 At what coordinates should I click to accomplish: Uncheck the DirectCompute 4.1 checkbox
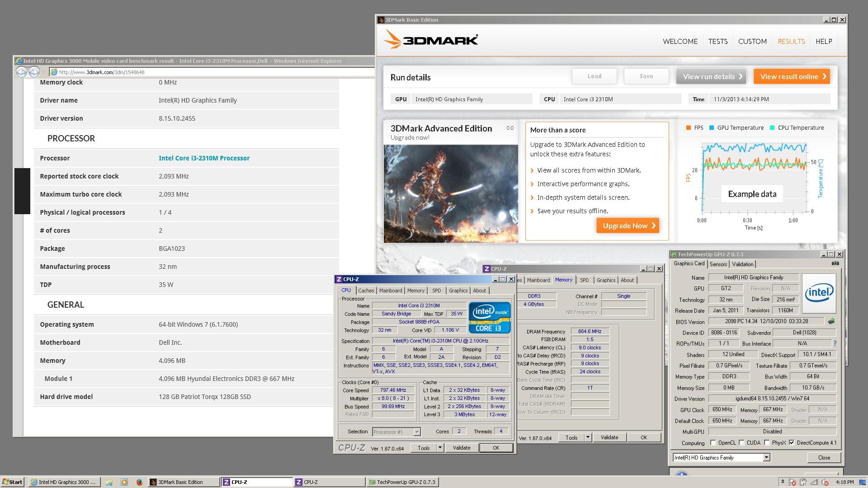coord(792,443)
